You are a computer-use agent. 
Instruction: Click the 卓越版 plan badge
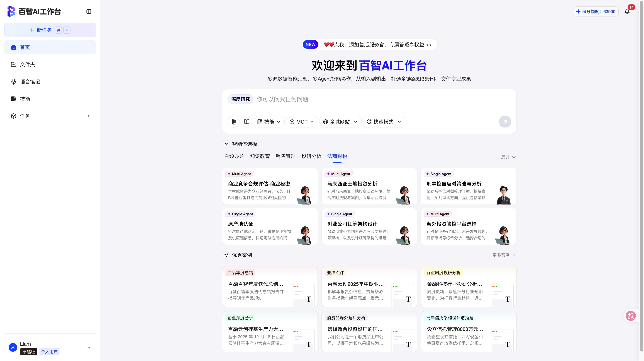pyautogui.click(x=29, y=352)
